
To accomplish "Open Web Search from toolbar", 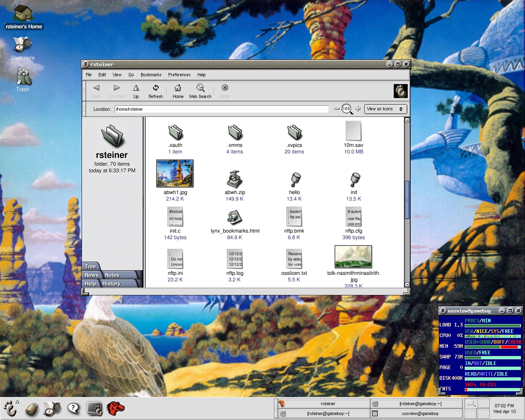I will click(200, 91).
